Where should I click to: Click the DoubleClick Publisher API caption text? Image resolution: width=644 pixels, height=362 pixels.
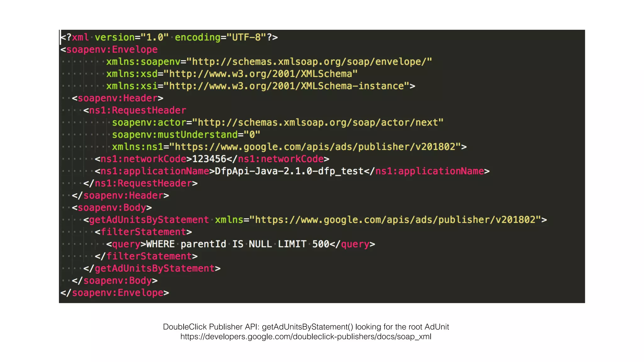click(x=306, y=327)
